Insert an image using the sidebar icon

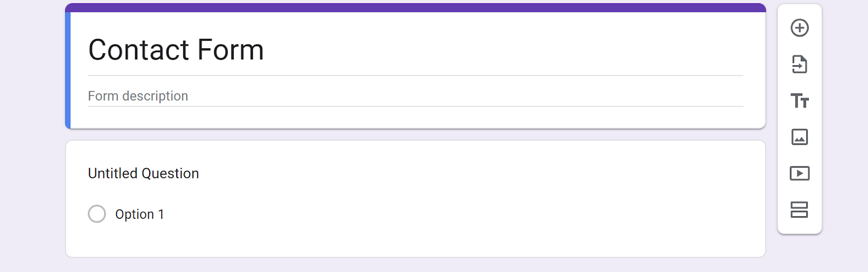(800, 137)
